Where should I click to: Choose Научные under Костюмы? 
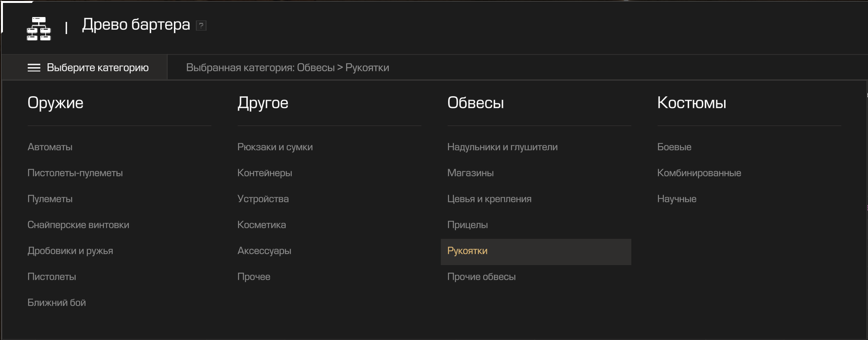pos(677,199)
